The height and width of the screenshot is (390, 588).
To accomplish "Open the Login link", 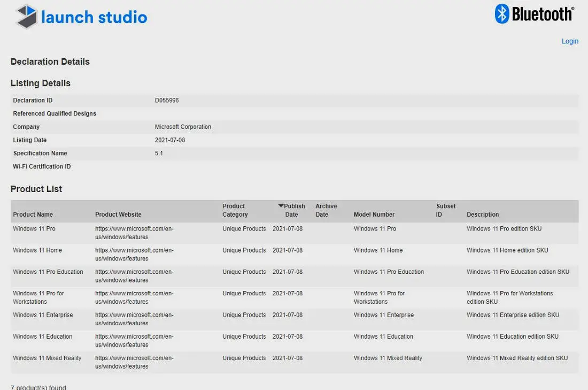I will coord(570,41).
